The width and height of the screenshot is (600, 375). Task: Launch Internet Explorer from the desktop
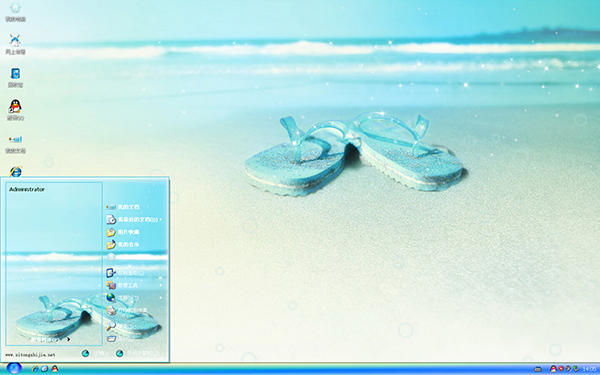pos(16,171)
